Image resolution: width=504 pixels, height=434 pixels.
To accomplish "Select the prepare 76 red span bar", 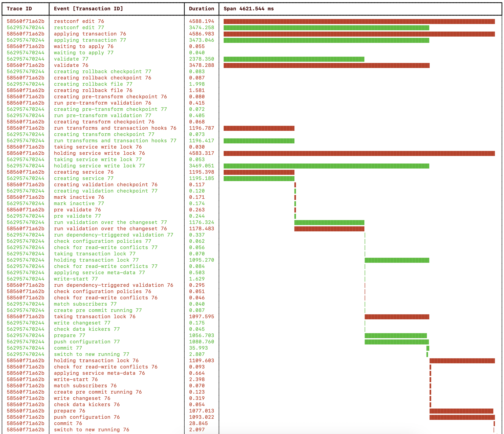I will point(461,411).
